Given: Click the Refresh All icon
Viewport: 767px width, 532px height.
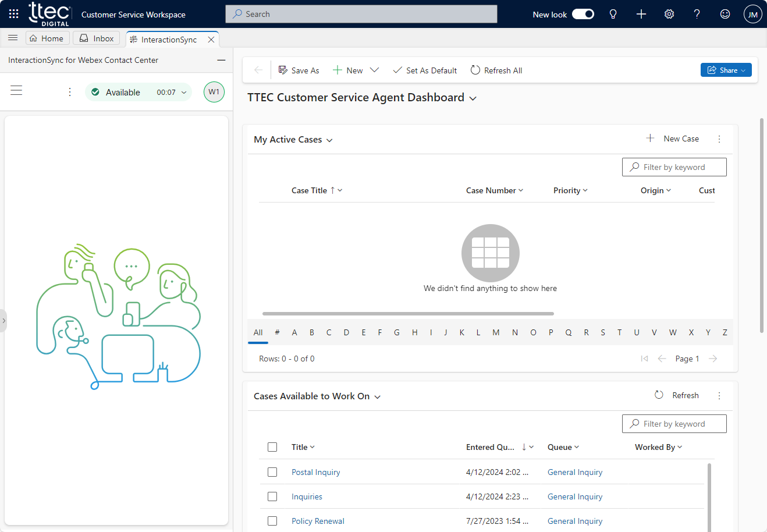Looking at the screenshot, I should point(475,70).
